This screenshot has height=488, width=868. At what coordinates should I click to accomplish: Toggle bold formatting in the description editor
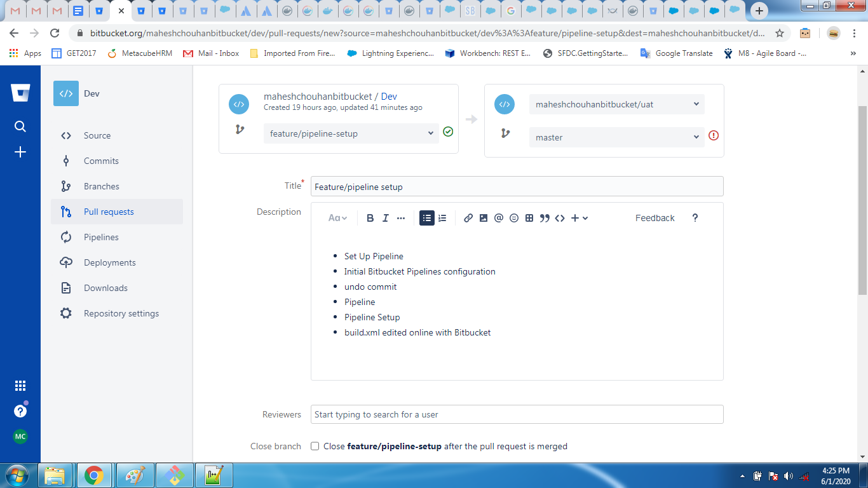(370, 217)
